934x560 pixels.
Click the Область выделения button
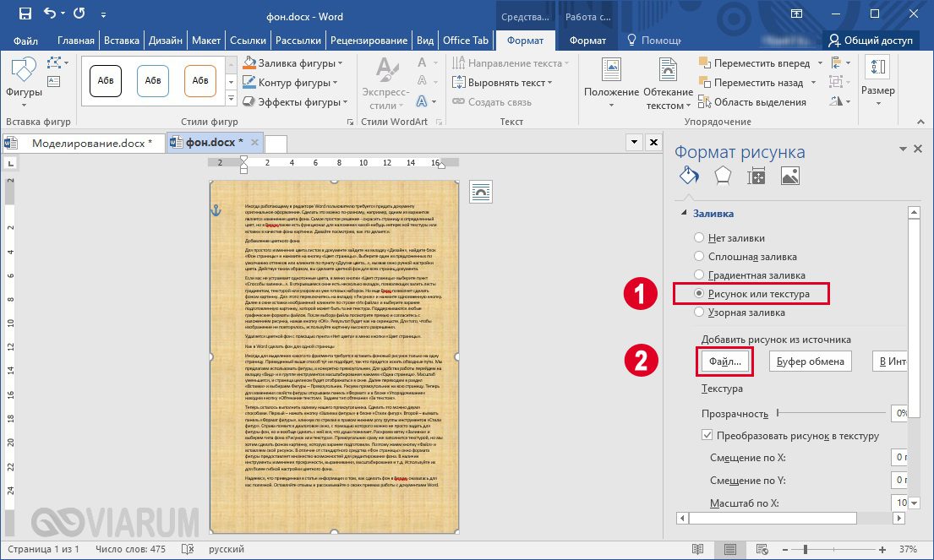pos(752,101)
